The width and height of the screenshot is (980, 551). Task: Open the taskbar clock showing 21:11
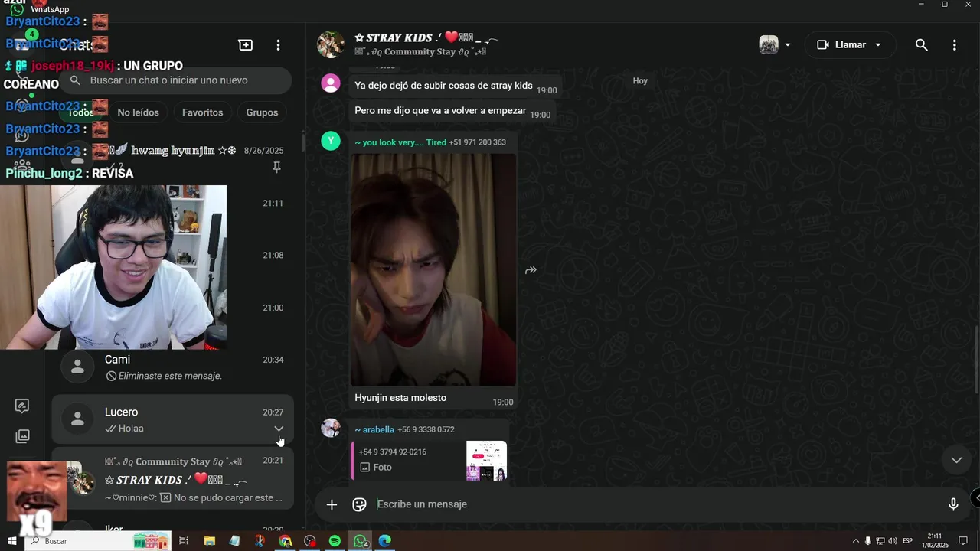tap(935, 541)
